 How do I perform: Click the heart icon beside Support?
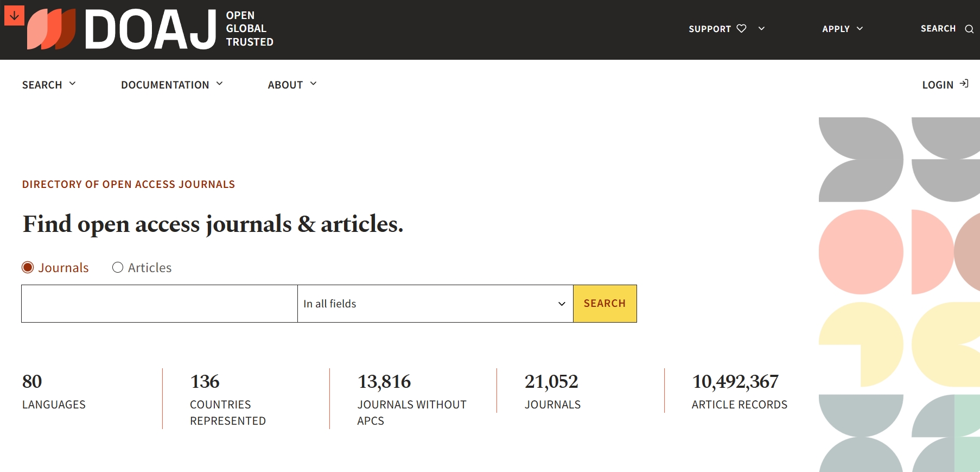pos(741,28)
